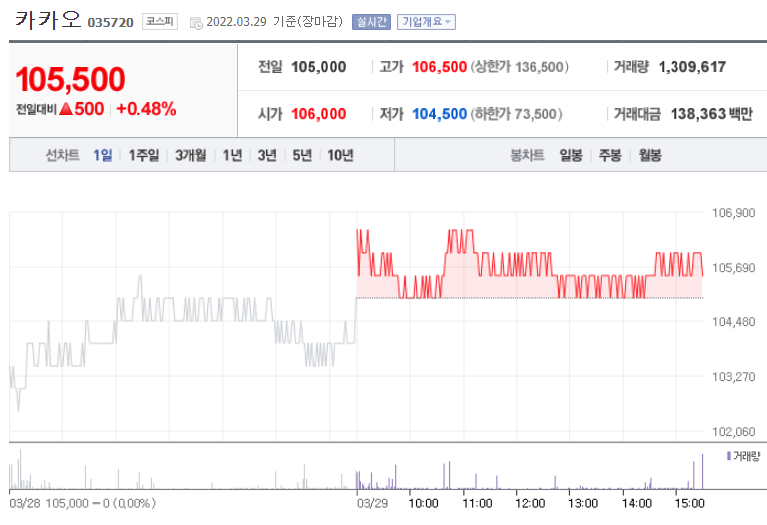Click the trading value 138,363 백만
This screenshot has height=525, width=767.
click(x=711, y=114)
